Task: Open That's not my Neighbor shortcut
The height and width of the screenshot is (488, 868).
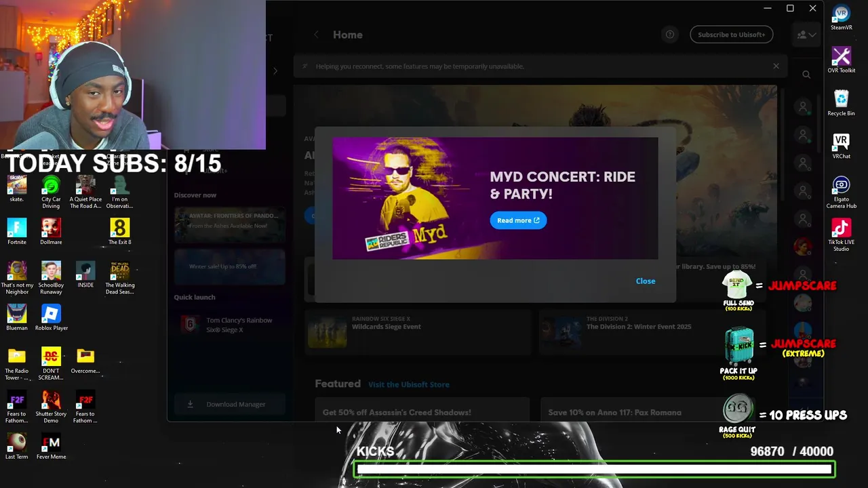Action: coord(17,278)
